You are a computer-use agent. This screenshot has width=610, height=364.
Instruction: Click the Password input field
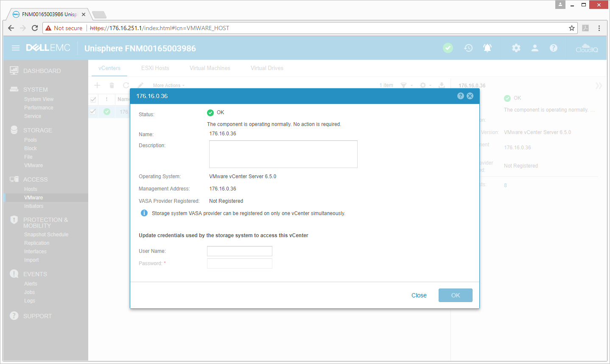(240, 263)
